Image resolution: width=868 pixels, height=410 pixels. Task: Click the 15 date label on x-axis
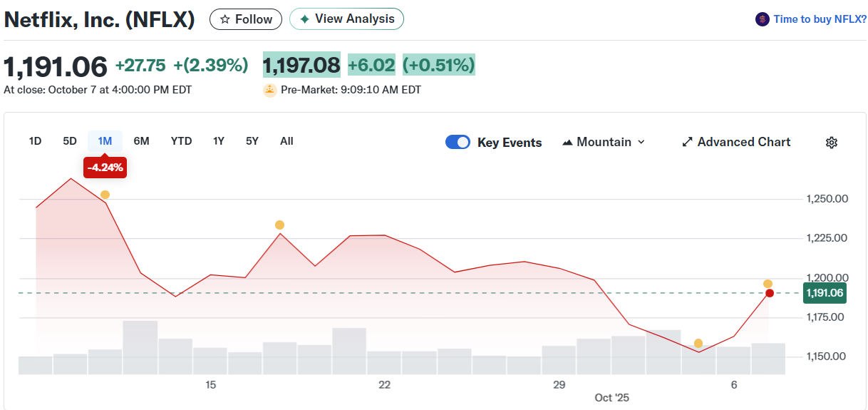coord(210,385)
